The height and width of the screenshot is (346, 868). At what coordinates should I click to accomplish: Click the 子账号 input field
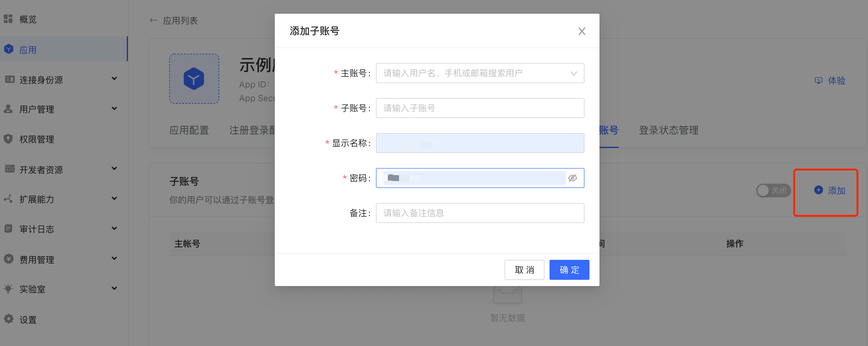click(480, 108)
